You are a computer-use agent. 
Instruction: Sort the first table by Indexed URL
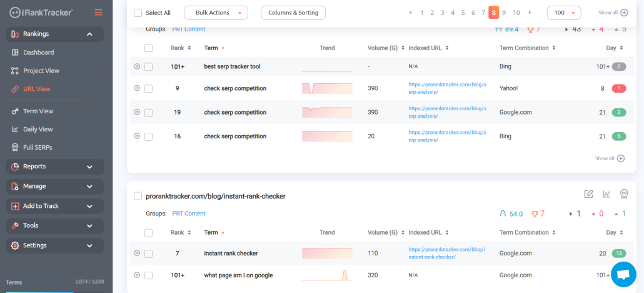click(x=446, y=48)
